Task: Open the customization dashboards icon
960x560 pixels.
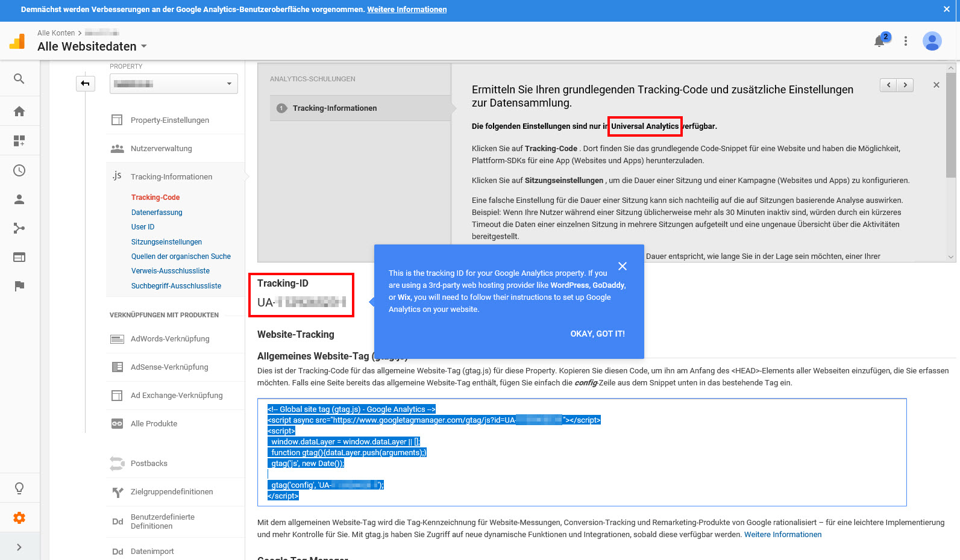Action: pyautogui.click(x=19, y=141)
